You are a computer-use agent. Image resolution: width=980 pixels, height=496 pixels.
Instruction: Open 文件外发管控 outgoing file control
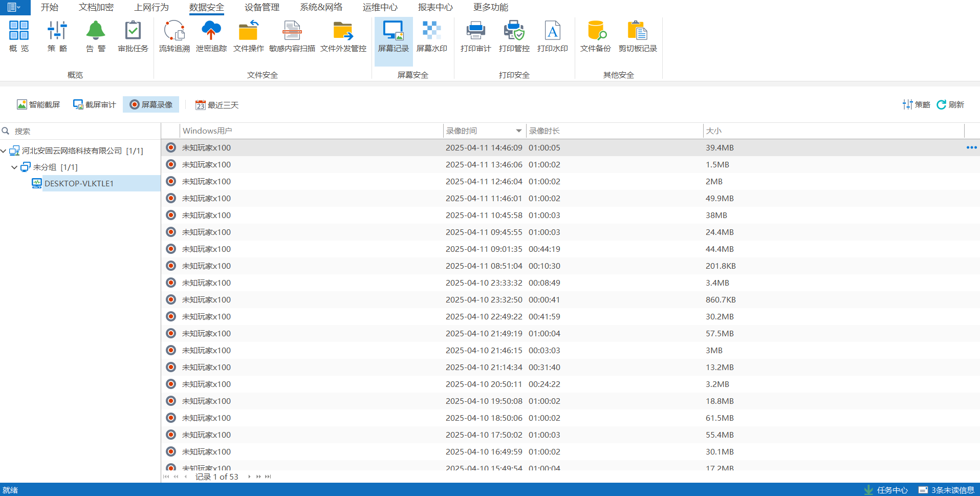pyautogui.click(x=343, y=36)
